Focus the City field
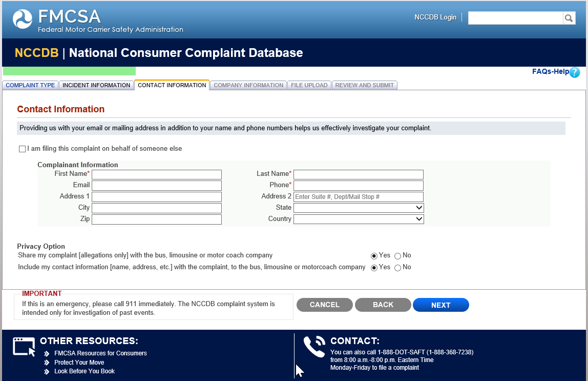Screen dimensions: 588x381 [157, 208]
